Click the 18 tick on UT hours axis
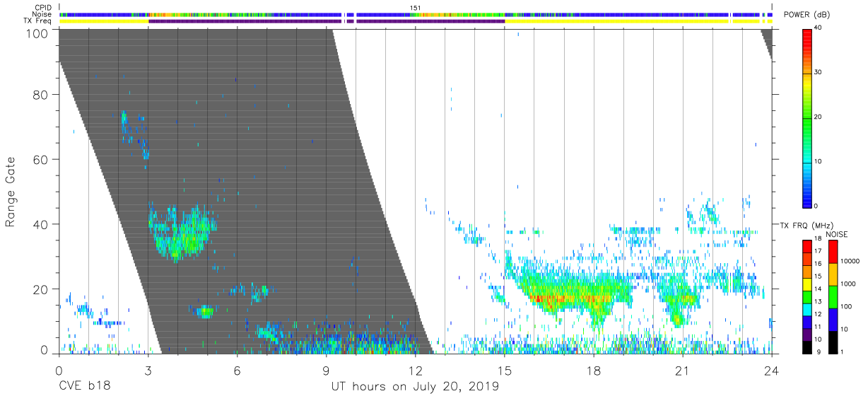Screen dimensions: 868x401 tap(594, 371)
